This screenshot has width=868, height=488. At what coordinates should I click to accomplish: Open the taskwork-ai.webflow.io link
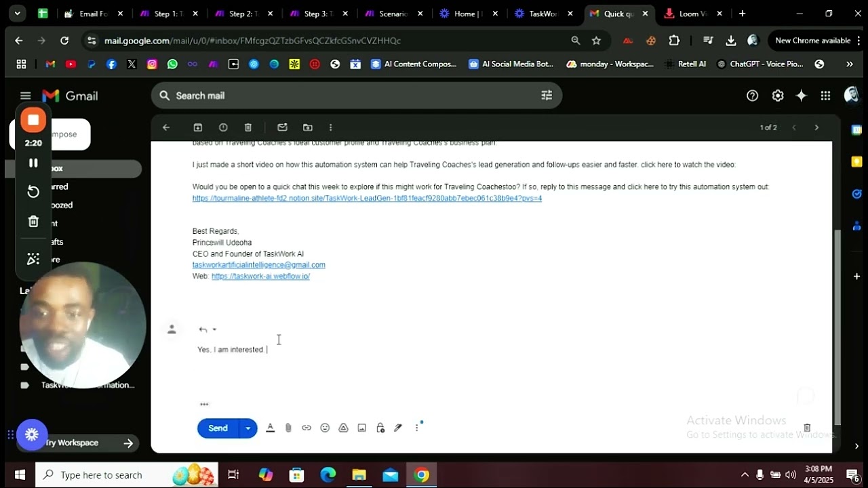[260, 277]
